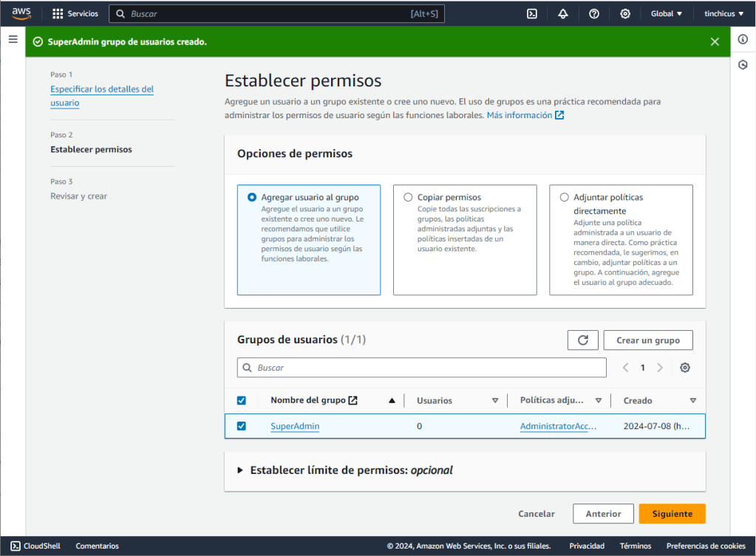This screenshot has height=556, width=756.
Task: Click the user groups Buscar search field
Action: (x=421, y=368)
